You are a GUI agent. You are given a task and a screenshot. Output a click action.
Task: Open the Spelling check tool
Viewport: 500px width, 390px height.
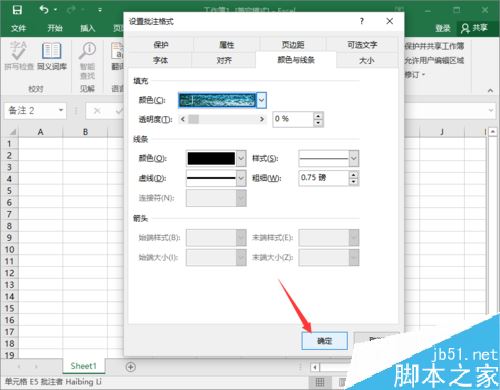coord(19,56)
